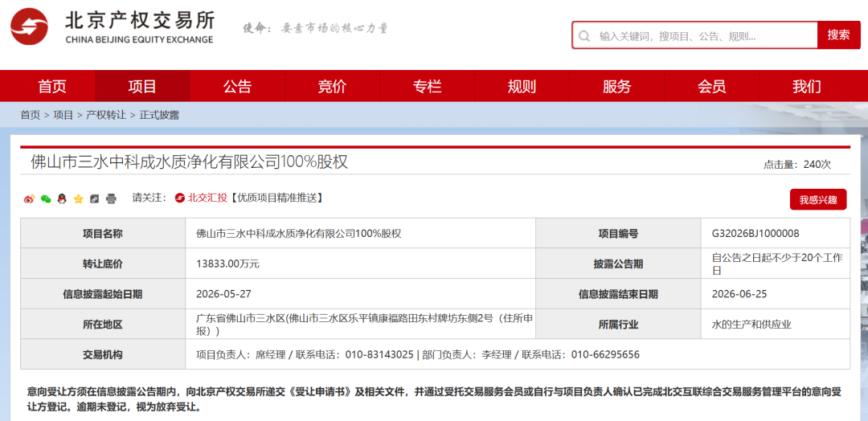Click the 所在地区 table label
The height and width of the screenshot is (421, 868).
(x=102, y=325)
